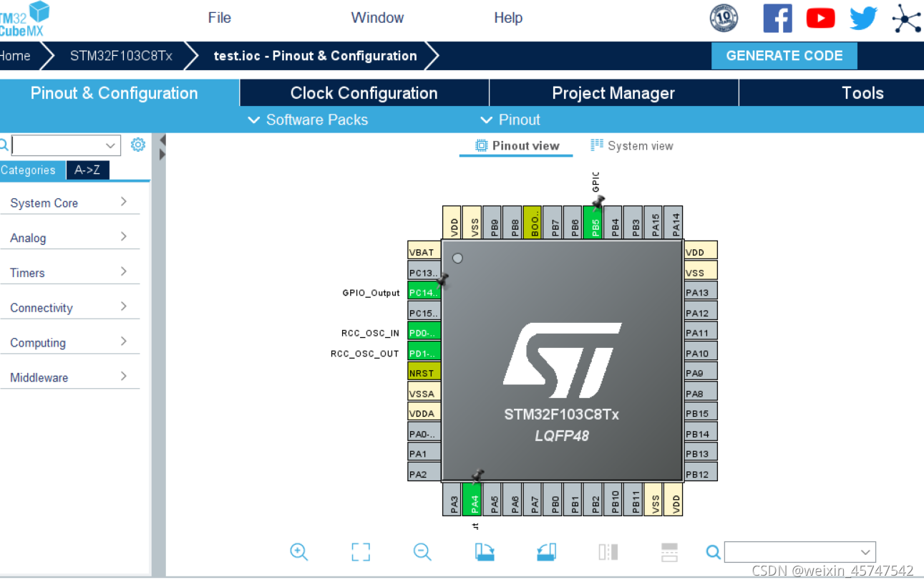Select pin PB0 on the chip
This screenshot has width=924, height=585.
pyautogui.click(x=553, y=498)
